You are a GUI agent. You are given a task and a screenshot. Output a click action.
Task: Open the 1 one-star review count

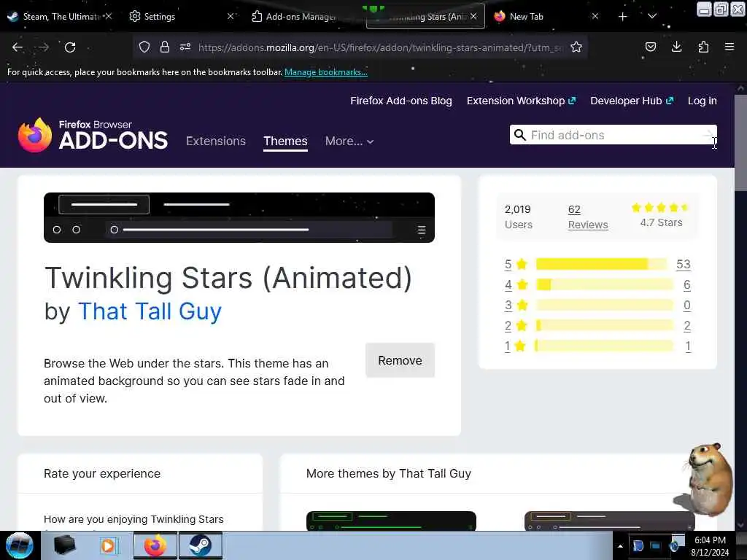688,346
